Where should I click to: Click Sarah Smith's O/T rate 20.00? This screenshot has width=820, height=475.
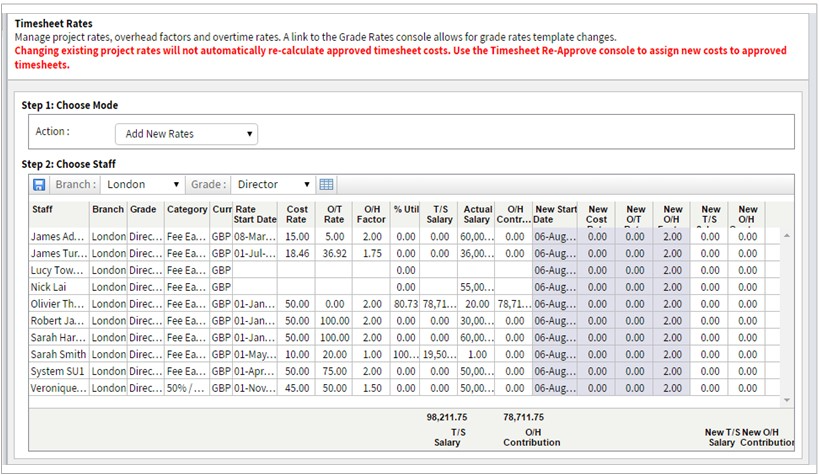pos(335,355)
